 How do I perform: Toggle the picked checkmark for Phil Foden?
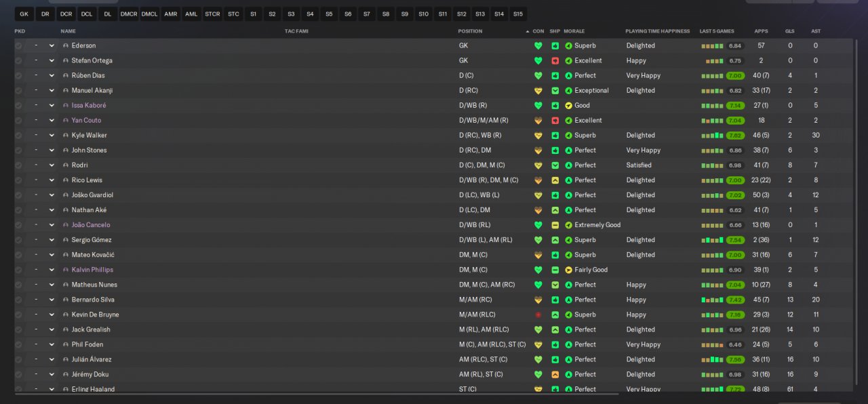click(18, 345)
